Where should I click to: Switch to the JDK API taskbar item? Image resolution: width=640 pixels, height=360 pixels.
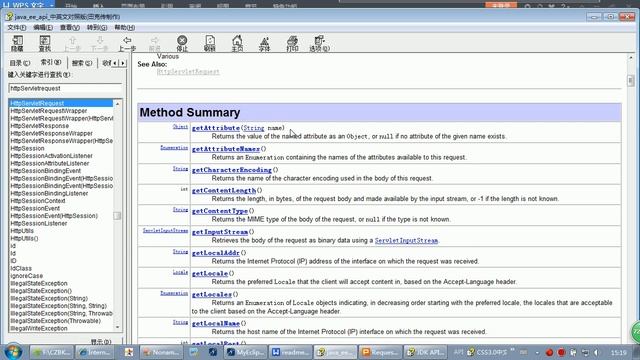[x=425, y=352]
